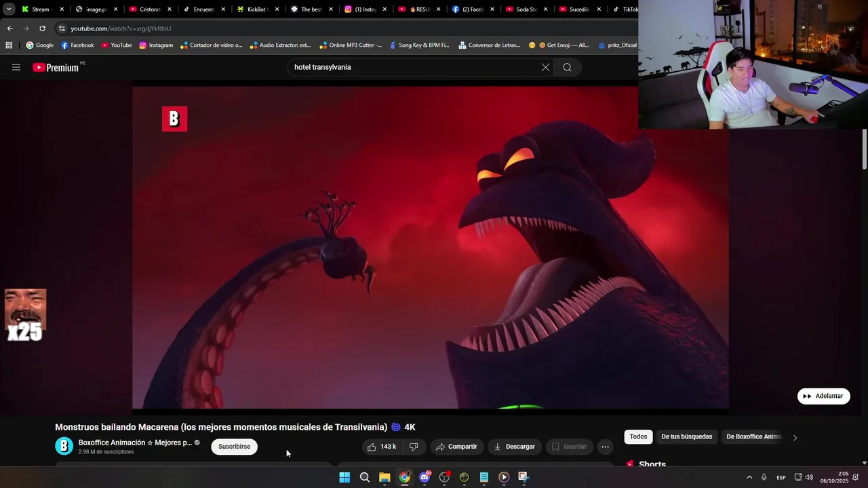Dislike the Macarena video

coord(414,447)
